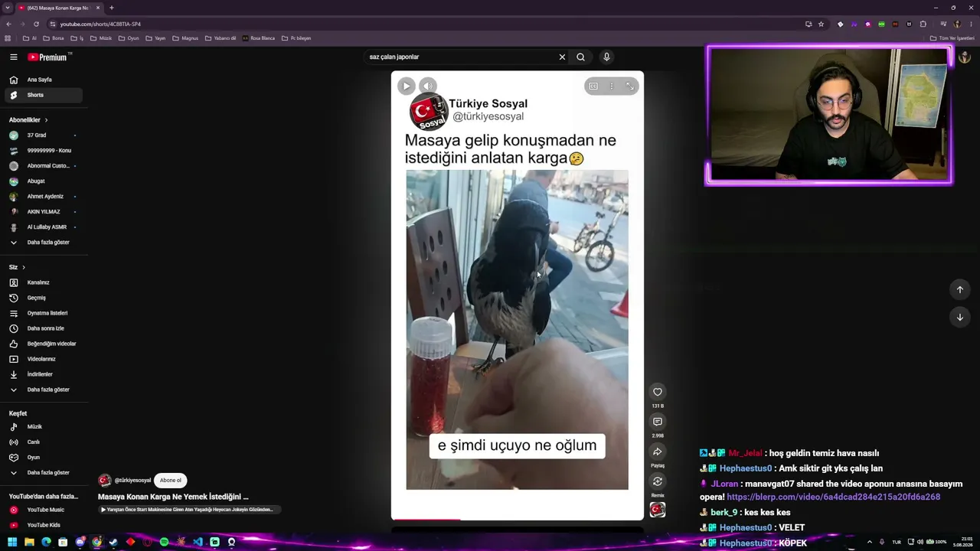Open Visual Studio Code from the taskbar
This screenshot has height=551, width=980.
[198, 542]
